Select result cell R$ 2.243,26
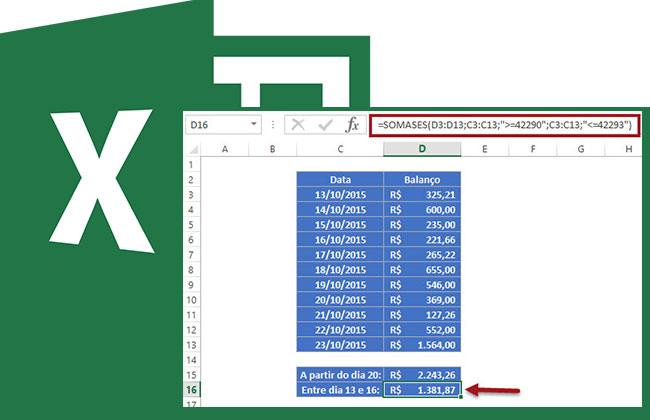Screen dimensions: 650x420 click(x=422, y=375)
